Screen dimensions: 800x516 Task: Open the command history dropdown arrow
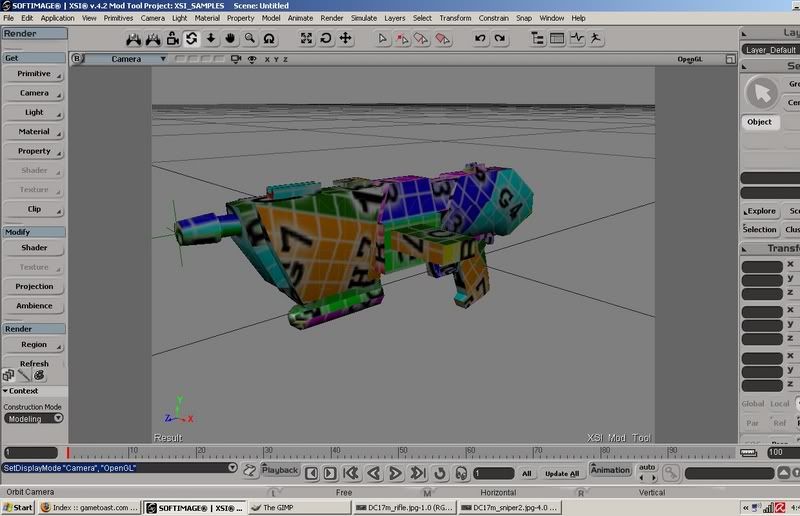[x=232, y=468]
